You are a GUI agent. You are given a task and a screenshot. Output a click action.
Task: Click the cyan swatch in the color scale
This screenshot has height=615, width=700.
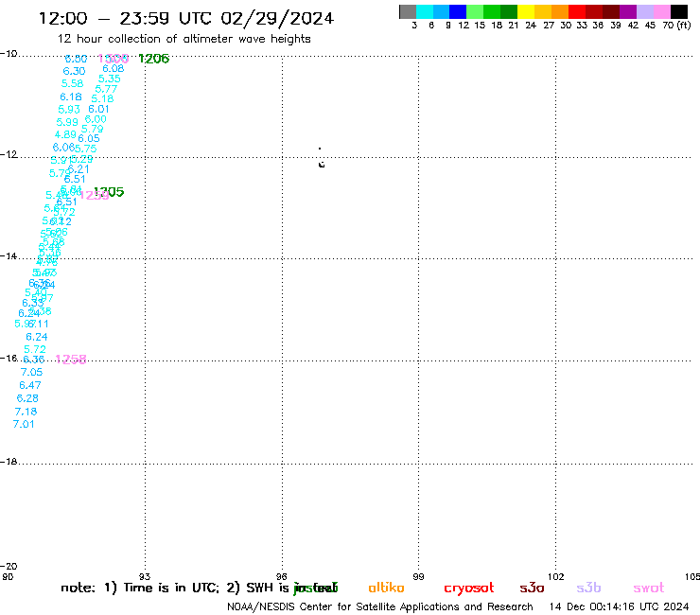[424, 12]
